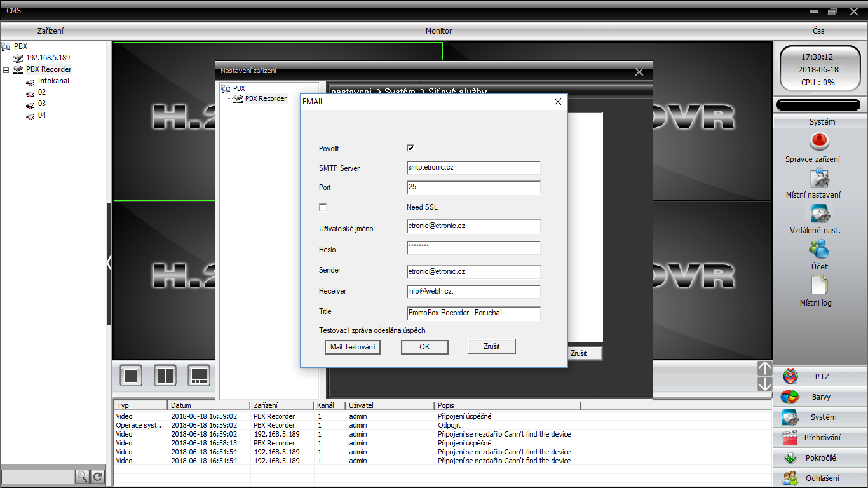Open Místní nastavení local settings icon
The image size is (868, 488).
click(819, 179)
